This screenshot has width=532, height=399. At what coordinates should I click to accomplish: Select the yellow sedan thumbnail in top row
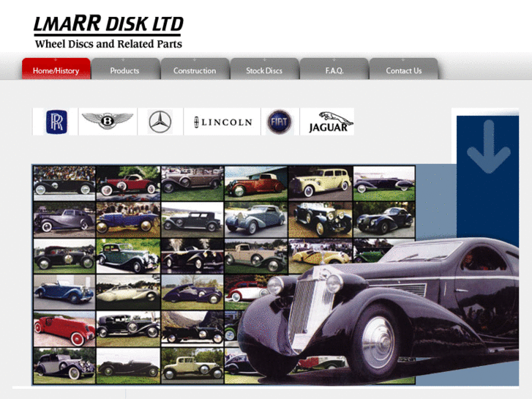click(x=321, y=183)
